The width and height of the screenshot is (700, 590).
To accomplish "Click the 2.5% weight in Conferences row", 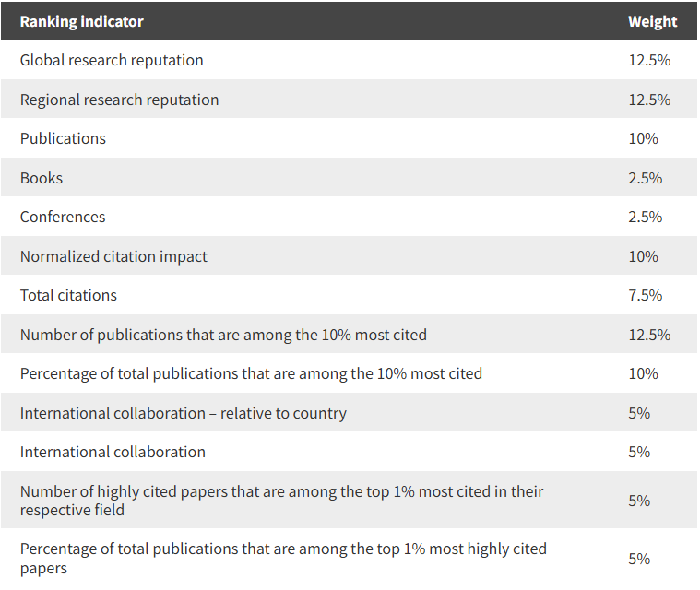I will 645,217.
